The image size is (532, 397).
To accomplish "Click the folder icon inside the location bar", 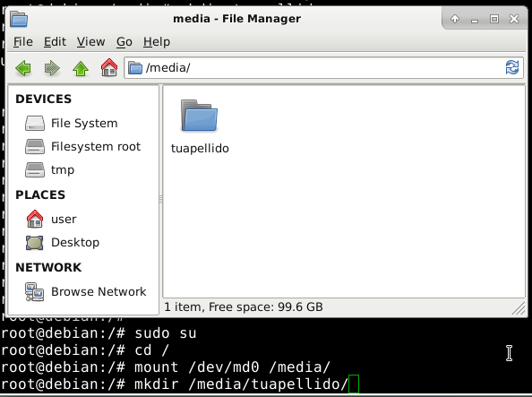I will click(135, 67).
